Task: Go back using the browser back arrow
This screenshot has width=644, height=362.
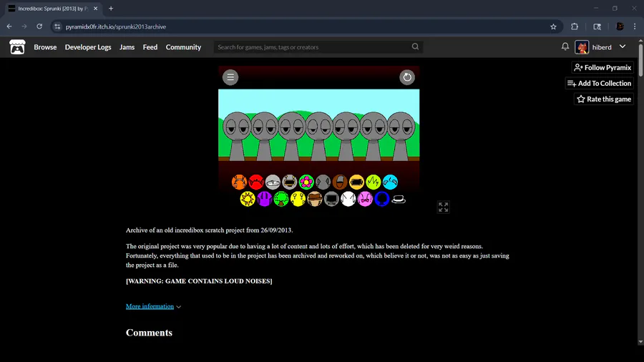Action: (x=9, y=26)
